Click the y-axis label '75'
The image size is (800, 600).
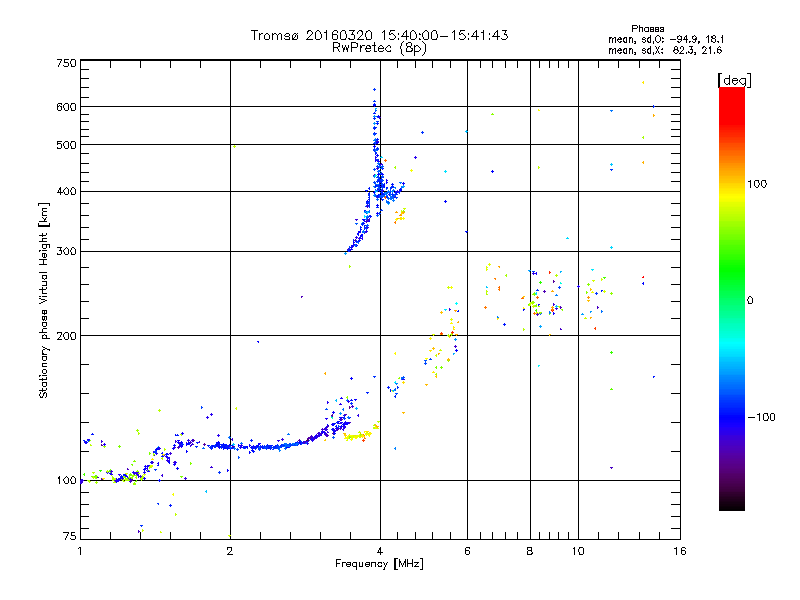point(70,536)
